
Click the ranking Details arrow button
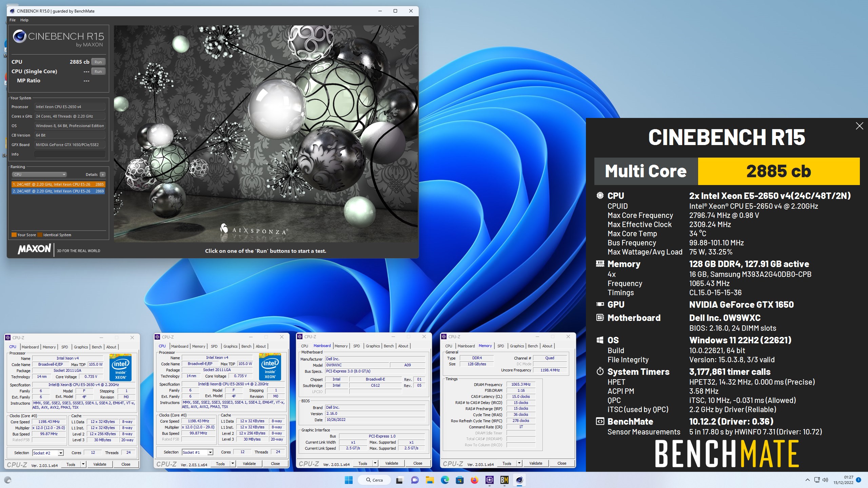[102, 175]
